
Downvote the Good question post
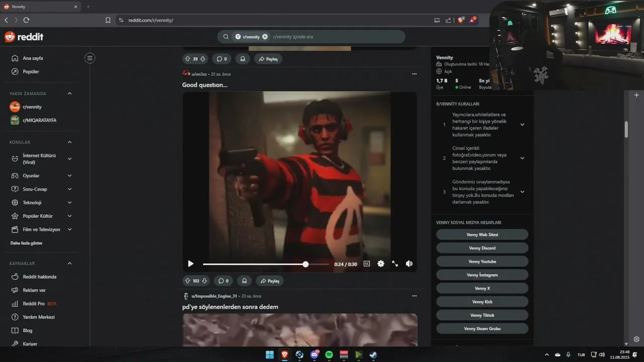[x=204, y=281]
